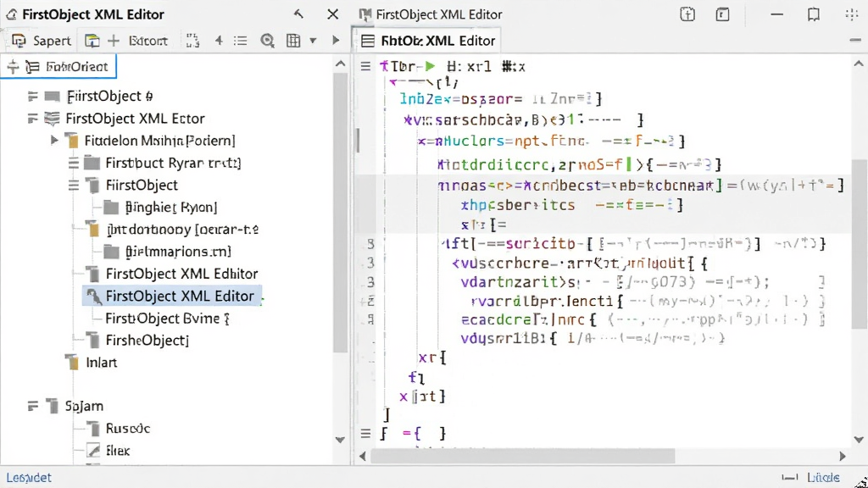Select Fiαdelon Mηihin folder in tree
Screen dimensions: 868x488
tap(159, 141)
